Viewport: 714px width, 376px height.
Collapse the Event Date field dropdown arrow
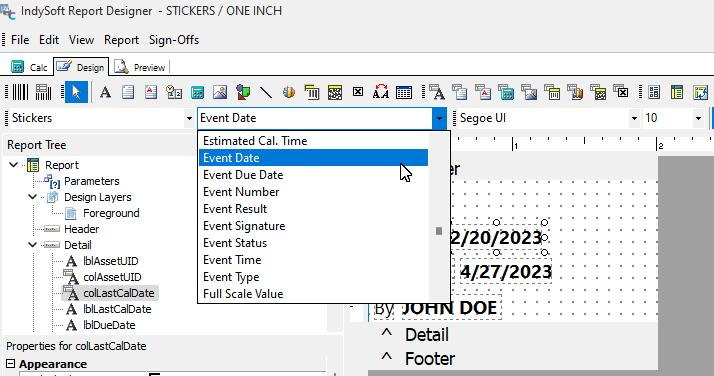click(439, 118)
